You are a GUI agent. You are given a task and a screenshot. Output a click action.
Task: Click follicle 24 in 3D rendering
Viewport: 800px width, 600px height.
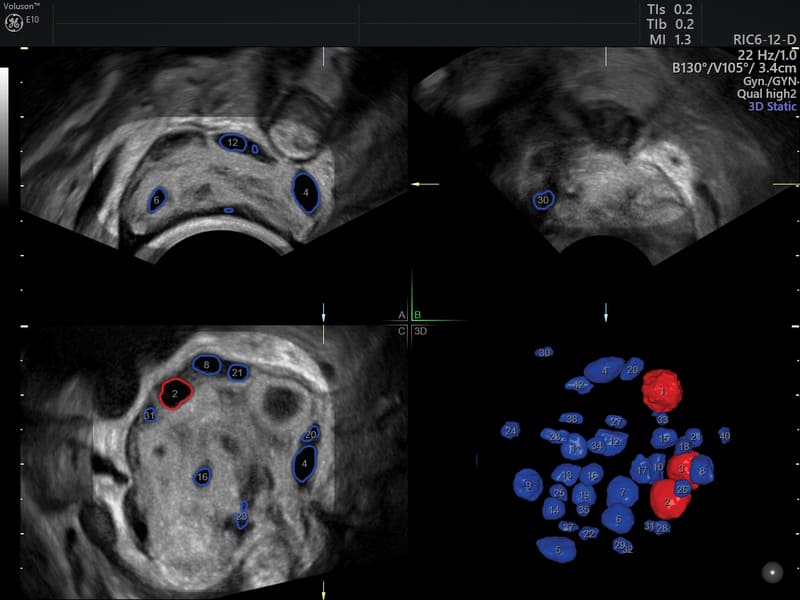click(x=511, y=431)
